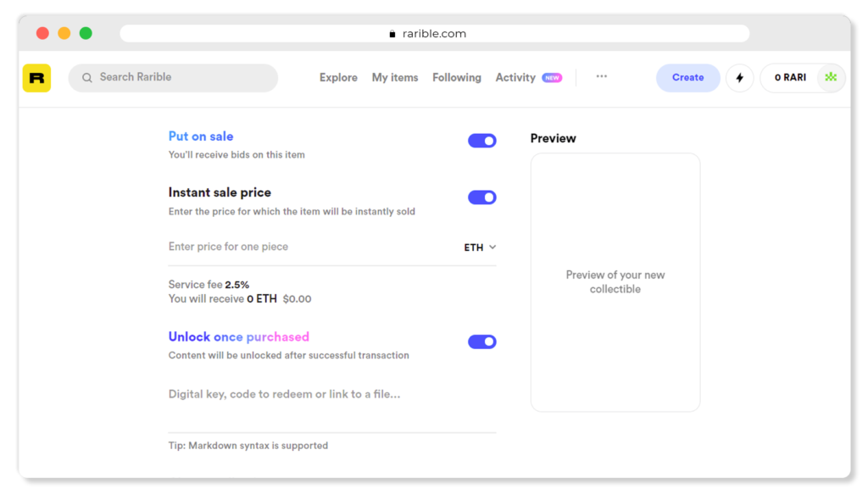Click the lock icon in address bar
The image size is (868, 500).
coord(392,34)
